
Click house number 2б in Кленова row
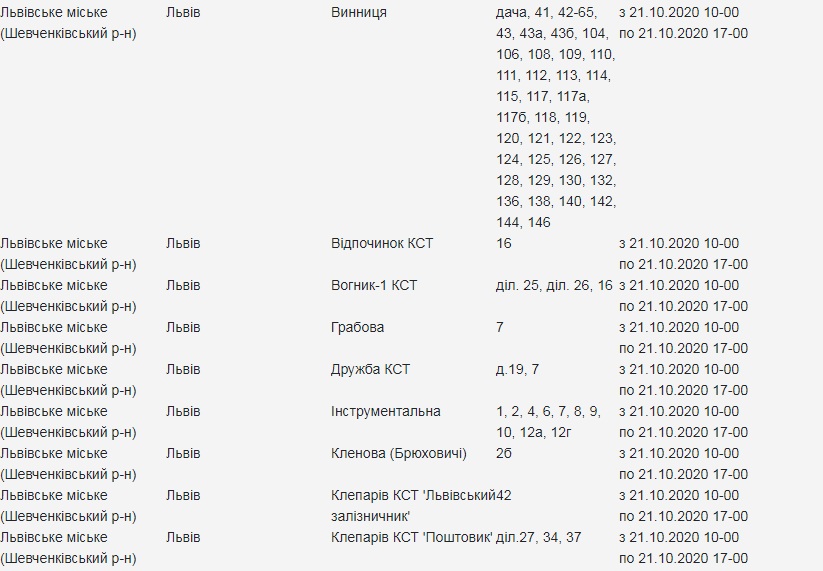[x=504, y=454]
